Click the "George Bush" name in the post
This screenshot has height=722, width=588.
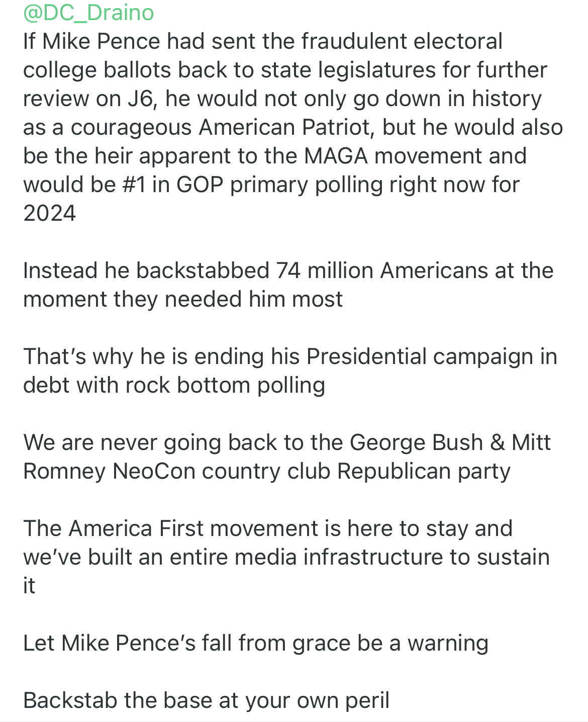[416, 442]
